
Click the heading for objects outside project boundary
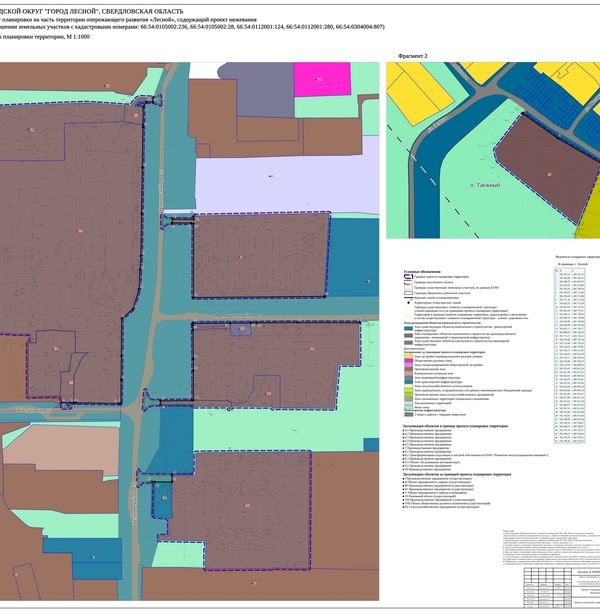click(457, 474)
